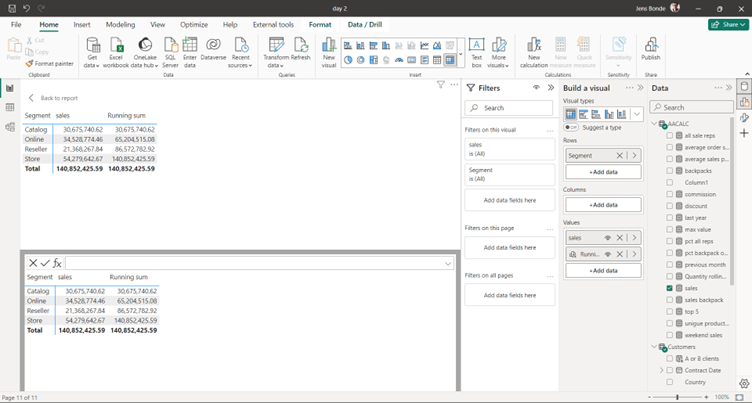Switch to Table view in the left sidebar
Image resolution: width=752 pixels, height=403 pixels.
pyautogui.click(x=10, y=107)
